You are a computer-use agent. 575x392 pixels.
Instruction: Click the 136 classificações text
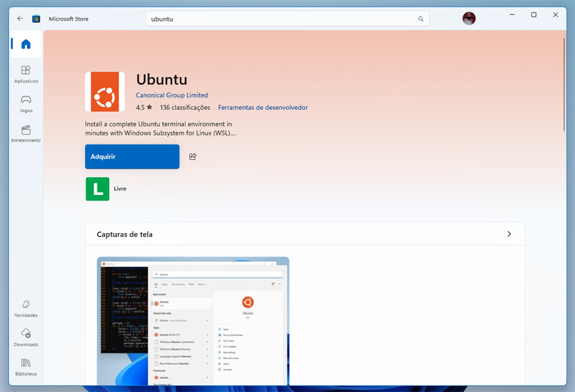(185, 107)
